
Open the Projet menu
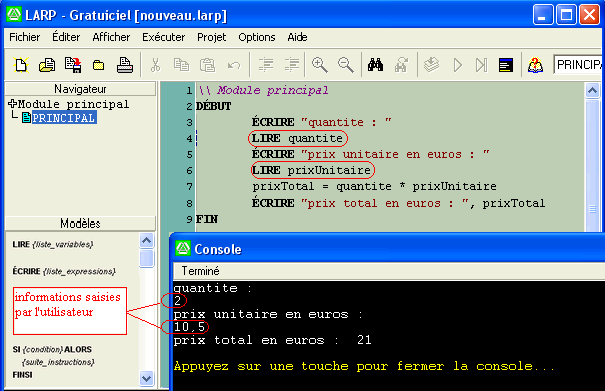click(x=211, y=37)
